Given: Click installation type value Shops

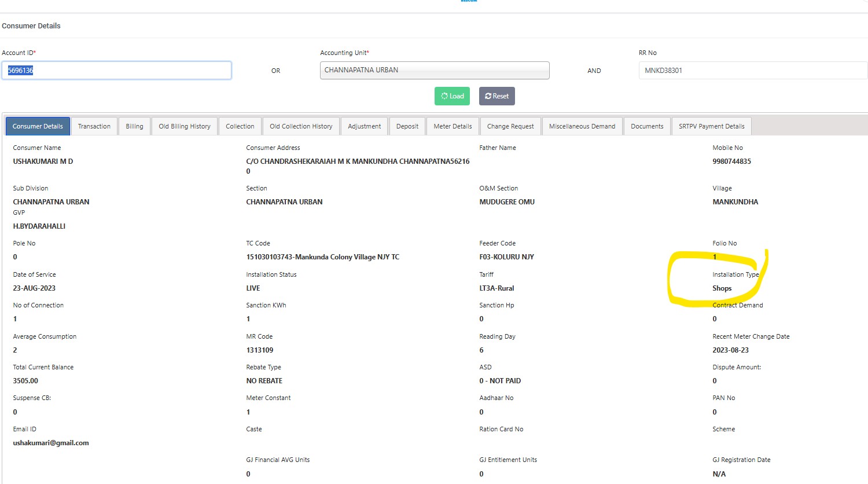Looking at the screenshot, I should point(722,288).
